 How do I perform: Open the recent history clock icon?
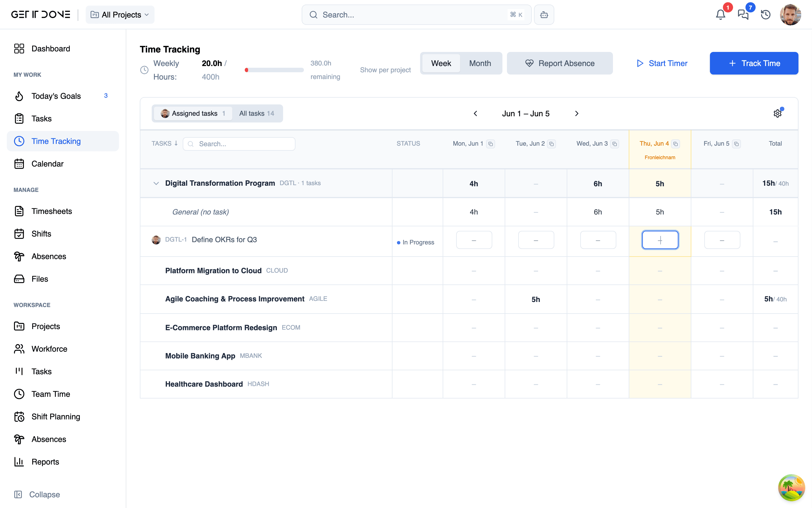pos(765,14)
